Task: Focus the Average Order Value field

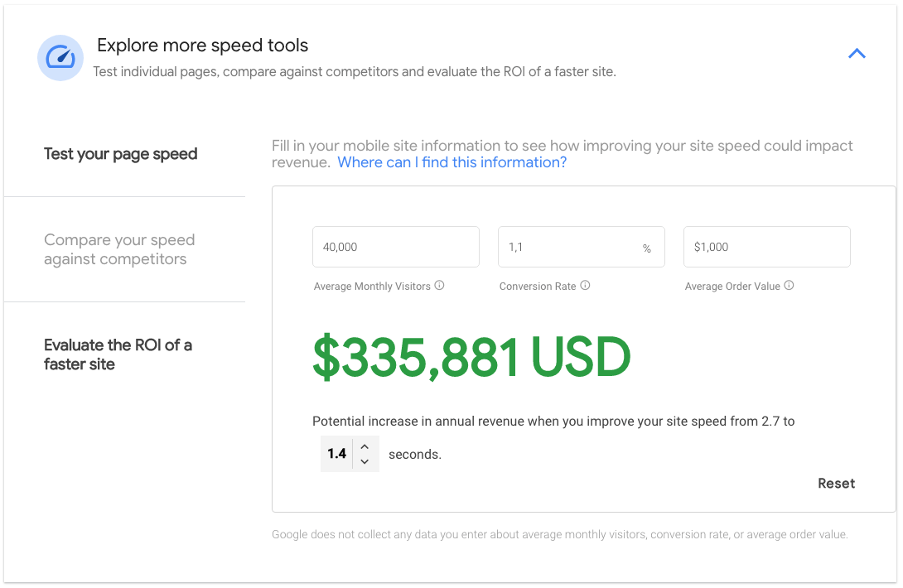Action: pyautogui.click(x=766, y=247)
